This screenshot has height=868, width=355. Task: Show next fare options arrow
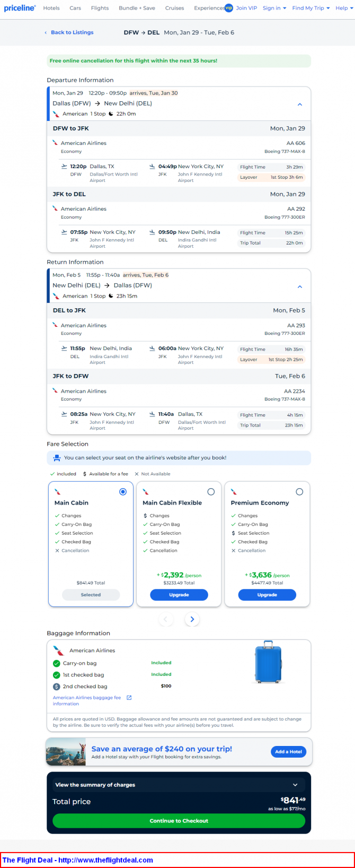pyautogui.click(x=192, y=619)
